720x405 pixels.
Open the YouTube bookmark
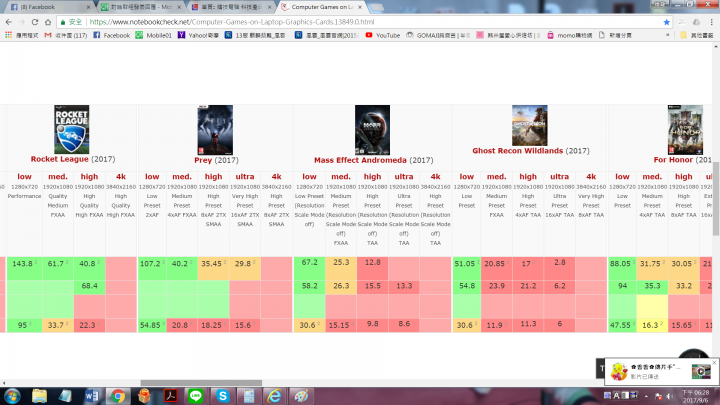(x=382, y=35)
